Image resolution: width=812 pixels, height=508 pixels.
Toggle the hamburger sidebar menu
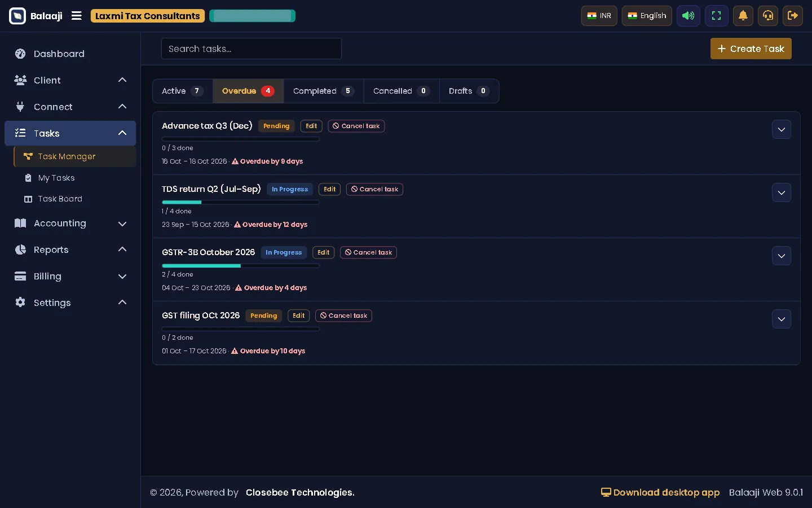click(77, 16)
